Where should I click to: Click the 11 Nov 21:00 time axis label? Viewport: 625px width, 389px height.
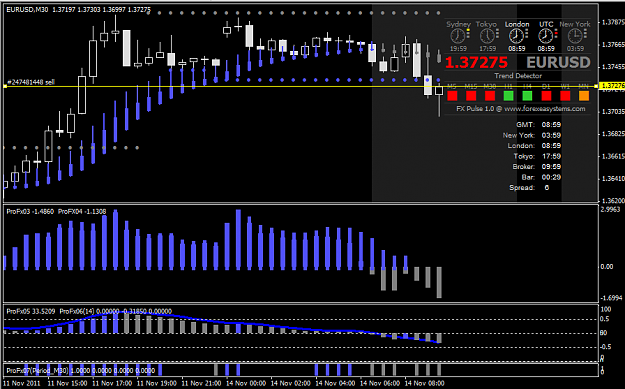tap(201, 383)
